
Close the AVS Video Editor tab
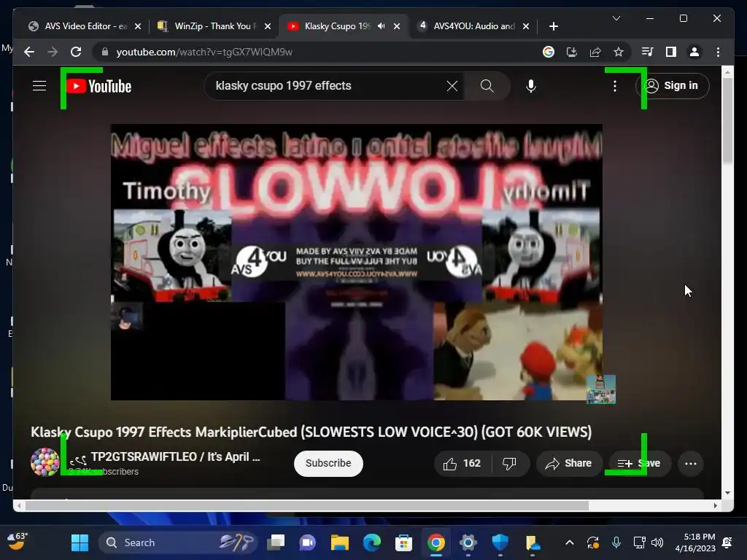coord(138,26)
